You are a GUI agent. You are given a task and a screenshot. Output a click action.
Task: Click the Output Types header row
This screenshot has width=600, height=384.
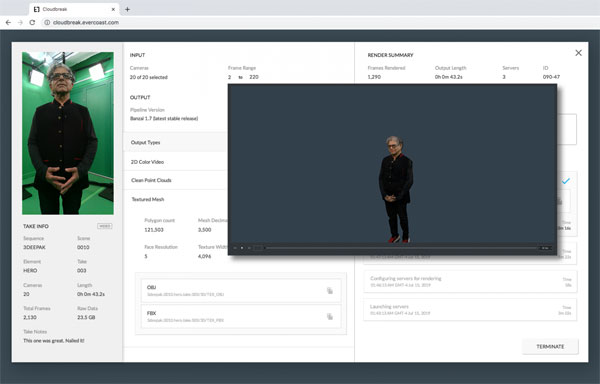click(x=176, y=142)
